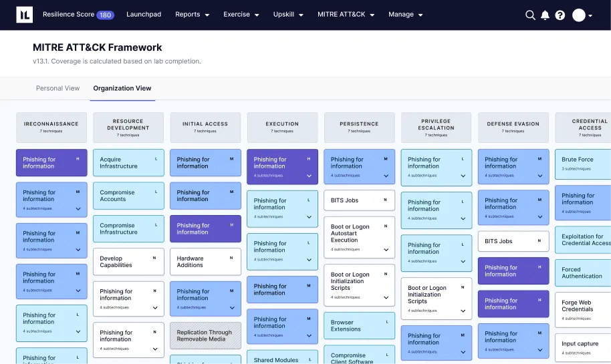Click the Immersive Labs logo icon
The width and height of the screenshot is (611, 364).
24,15
